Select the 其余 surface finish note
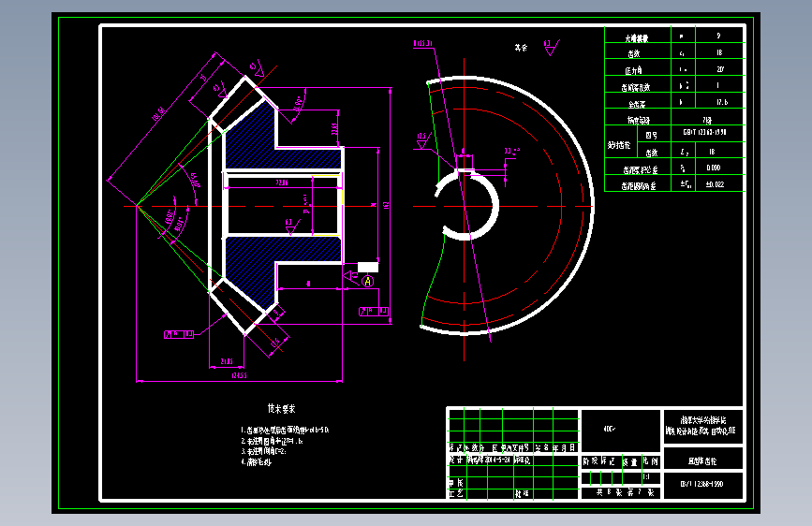The height and width of the screenshot is (526, 812). point(521,48)
